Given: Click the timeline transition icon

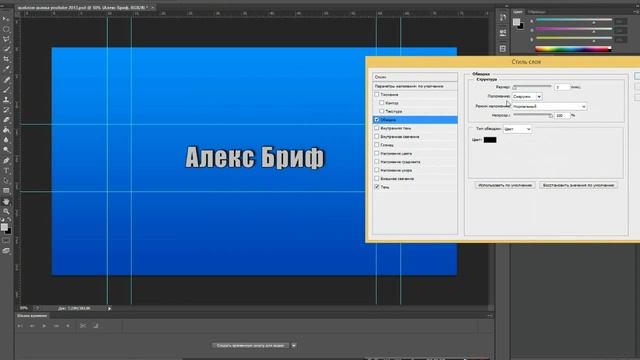Looking at the screenshot, I should point(96,326).
